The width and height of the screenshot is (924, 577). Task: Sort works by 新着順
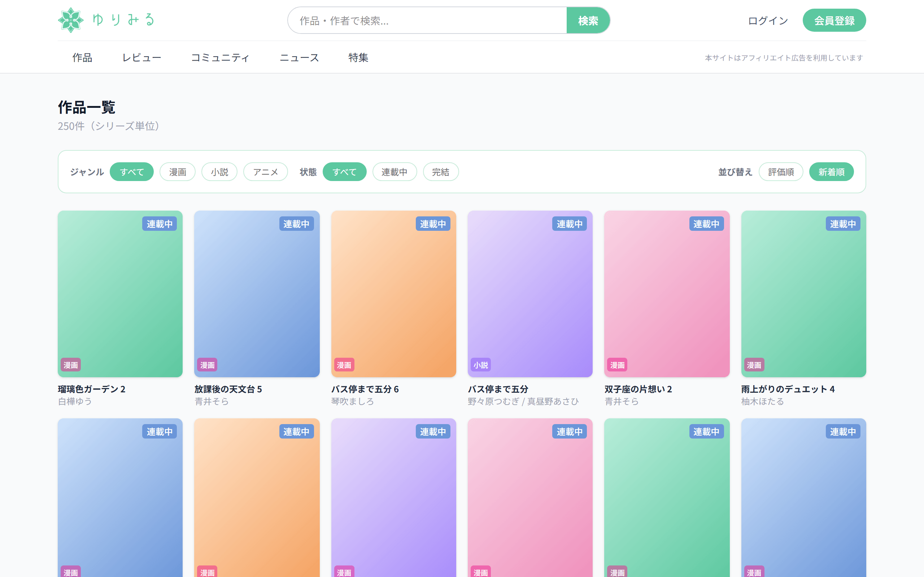pos(831,172)
